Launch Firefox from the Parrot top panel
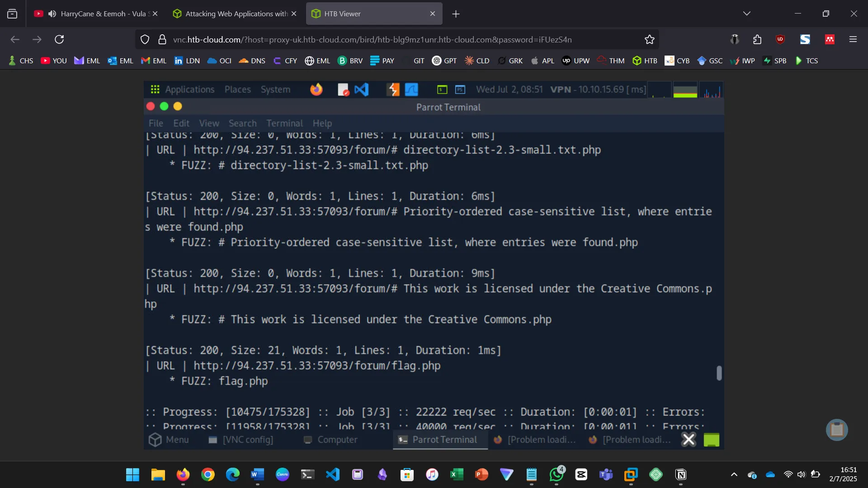The width and height of the screenshot is (868, 488). tap(316, 89)
